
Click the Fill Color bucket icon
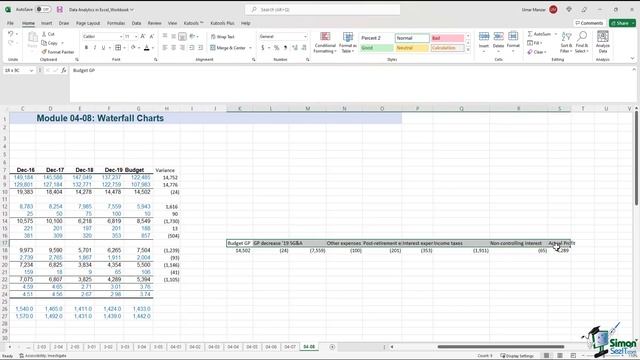tap(133, 48)
